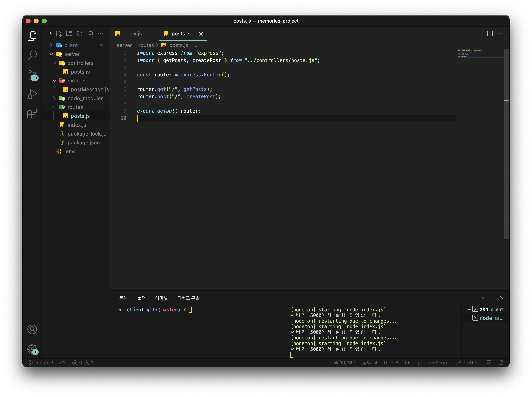This screenshot has width=532, height=397.
Task: Click feedback icon in status bar
Action: [489, 363]
